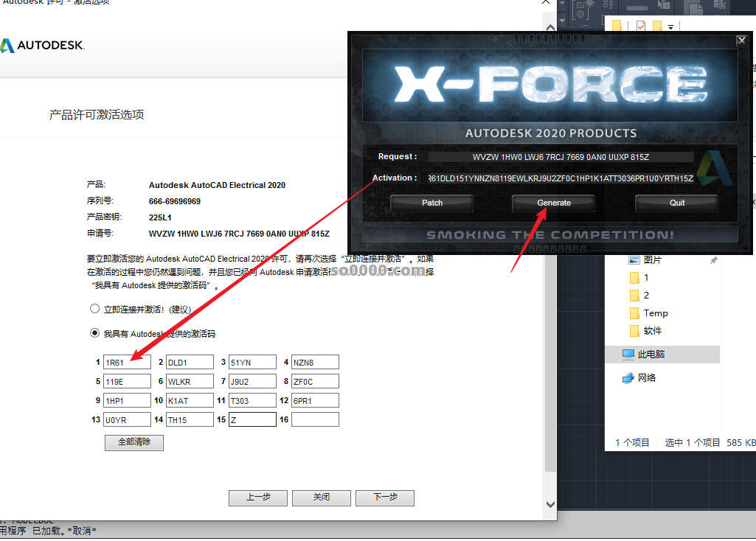Click the Quit button in X-Force
The image size is (756, 541).
click(676, 203)
